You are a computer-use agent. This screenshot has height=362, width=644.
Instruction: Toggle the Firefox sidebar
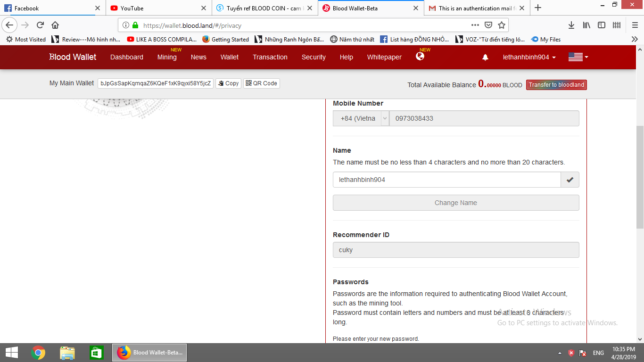tap(602, 25)
